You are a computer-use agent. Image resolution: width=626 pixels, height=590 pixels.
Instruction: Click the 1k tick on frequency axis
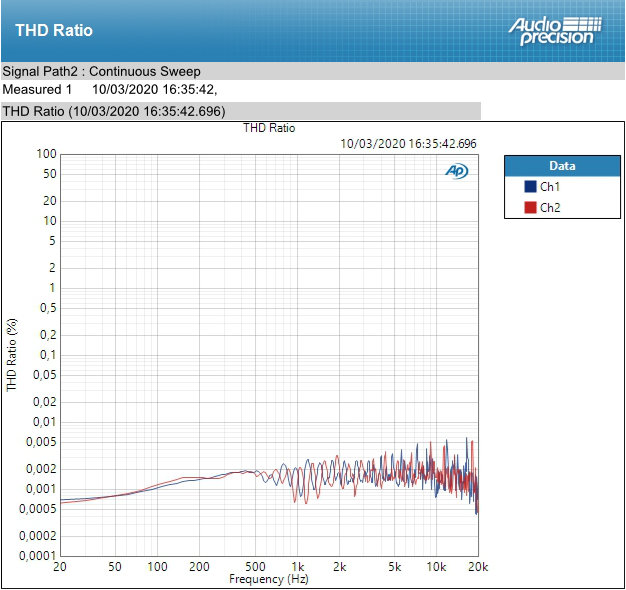297,566
